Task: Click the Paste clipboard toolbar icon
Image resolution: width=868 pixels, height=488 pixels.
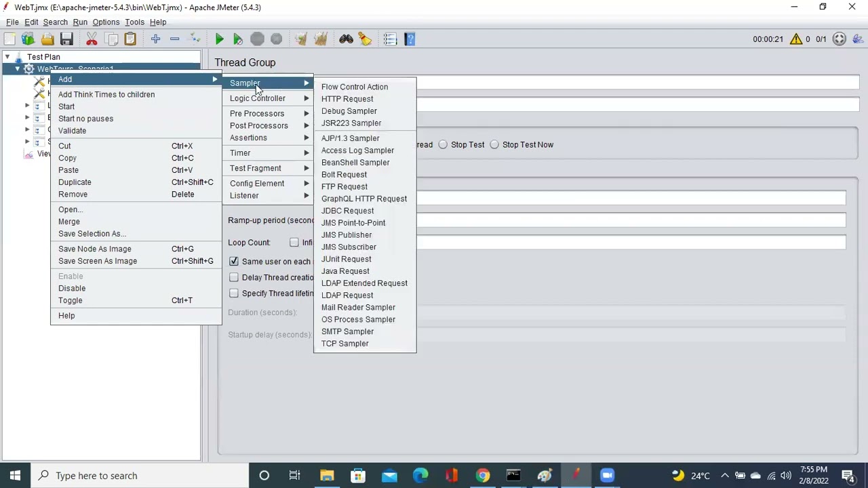Action: (130, 39)
